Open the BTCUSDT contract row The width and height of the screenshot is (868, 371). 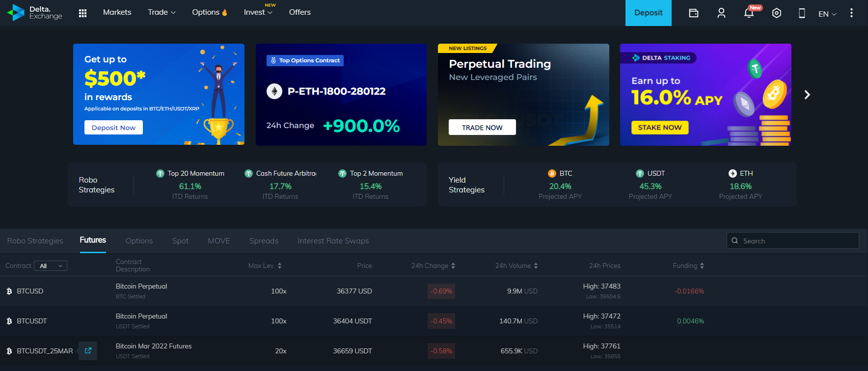pyautogui.click(x=434, y=321)
